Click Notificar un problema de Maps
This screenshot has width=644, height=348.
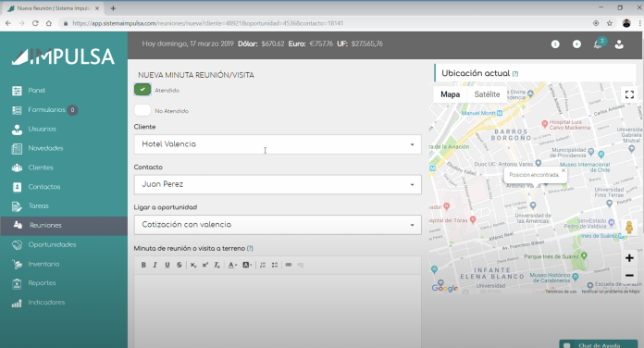pyautogui.click(x=611, y=292)
